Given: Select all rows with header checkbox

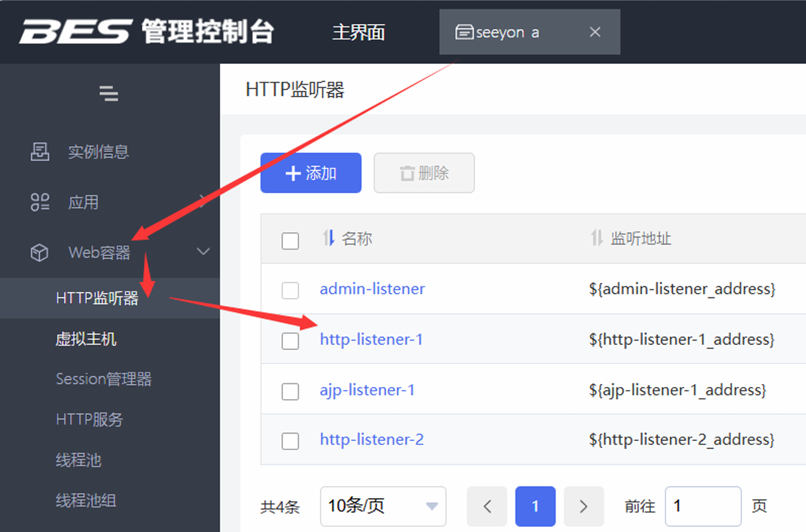Looking at the screenshot, I should (290, 240).
